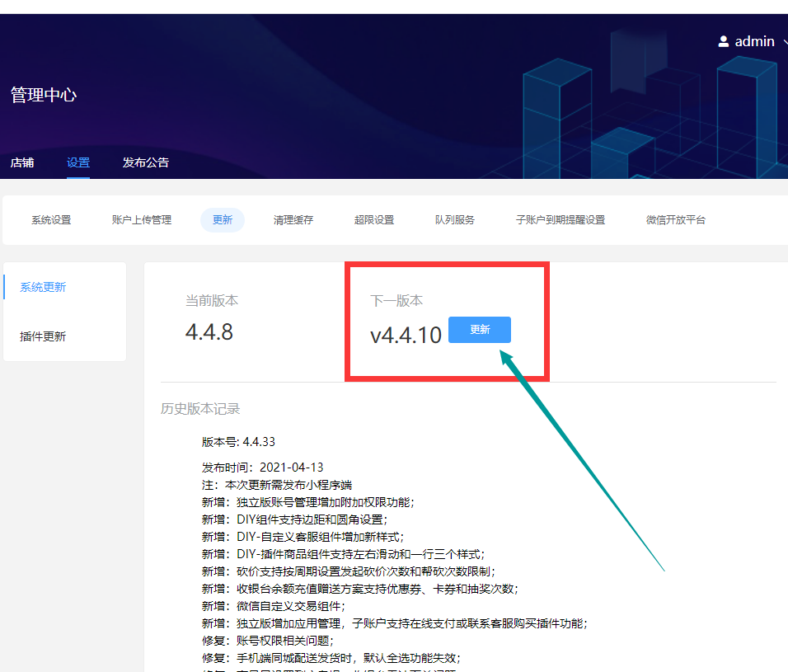The height and width of the screenshot is (672, 788).
Task: Click the admin user avatar icon
Action: pyautogui.click(x=724, y=41)
